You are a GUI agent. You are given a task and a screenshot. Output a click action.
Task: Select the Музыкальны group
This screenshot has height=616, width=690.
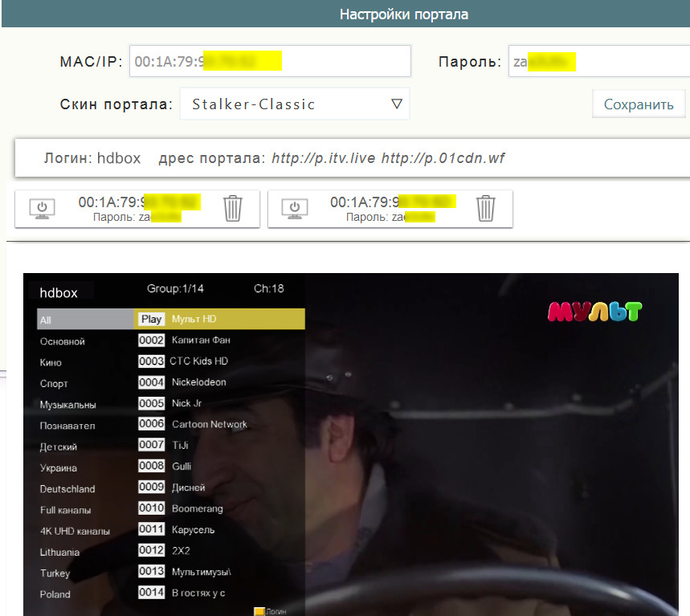(x=67, y=405)
